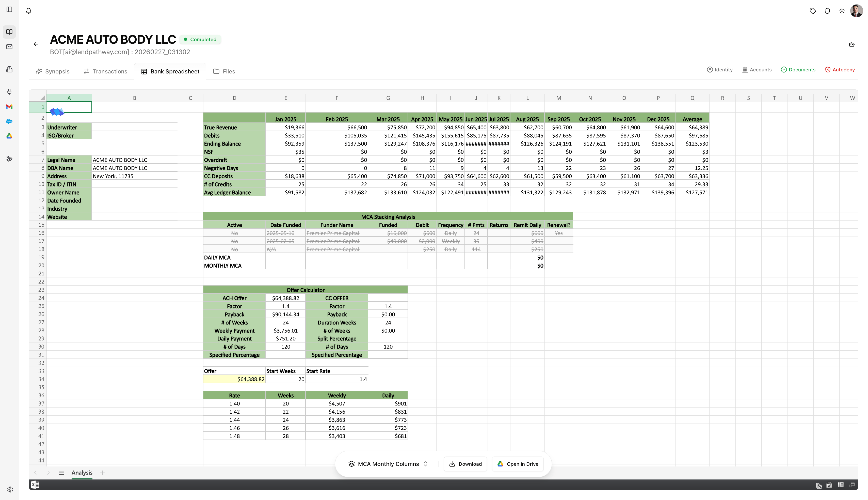
Task: Click the 'DAILY MCA' row label
Action: 234,258
